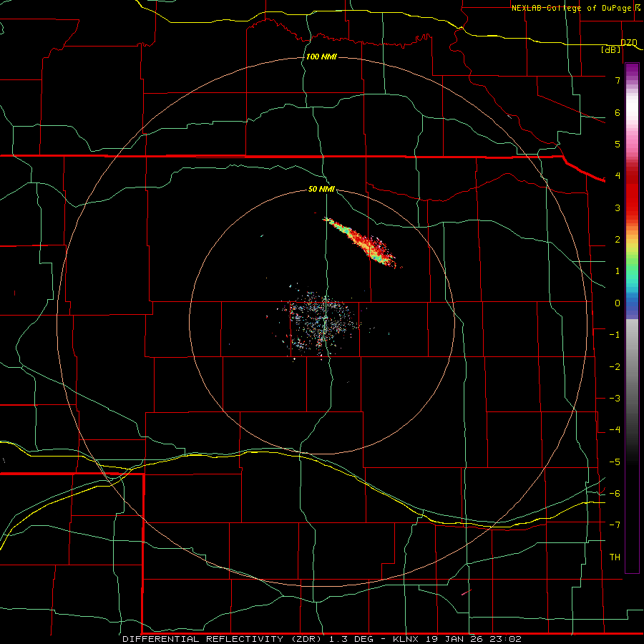Click the small pink echo at lower right
The width and height of the screenshot is (644, 644).
pos(466,592)
